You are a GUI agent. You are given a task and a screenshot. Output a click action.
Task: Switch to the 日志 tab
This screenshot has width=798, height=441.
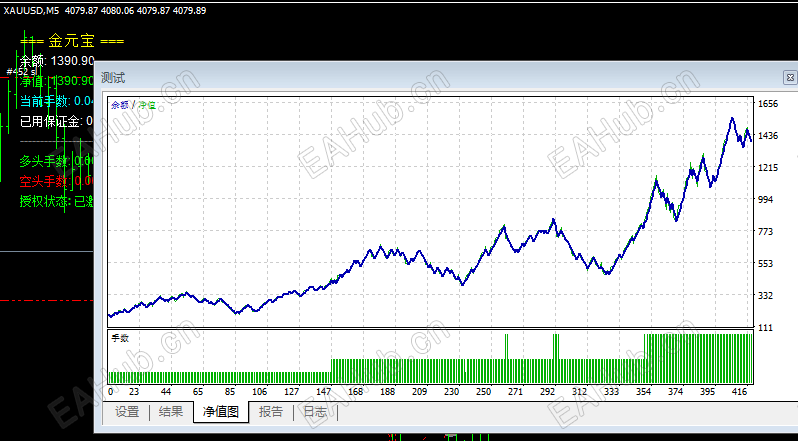[315, 412]
